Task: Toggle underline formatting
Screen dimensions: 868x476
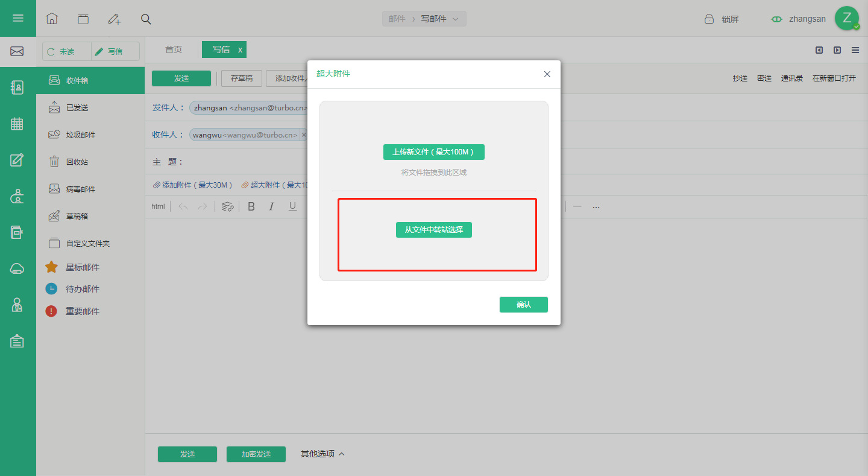Action: pyautogui.click(x=292, y=206)
